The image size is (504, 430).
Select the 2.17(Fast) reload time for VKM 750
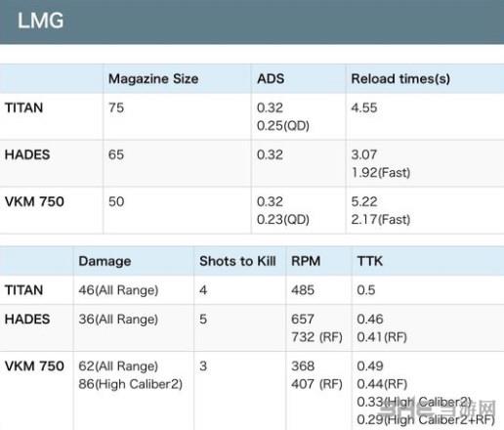tap(381, 220)
